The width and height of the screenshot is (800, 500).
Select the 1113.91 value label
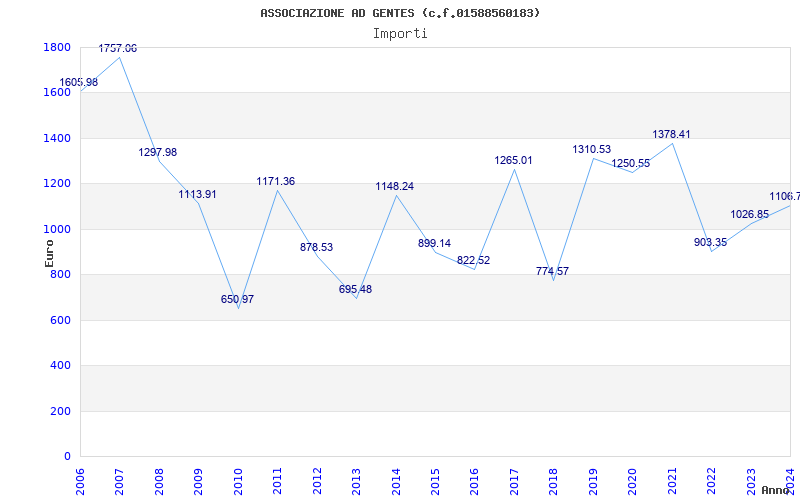(197, 194)
